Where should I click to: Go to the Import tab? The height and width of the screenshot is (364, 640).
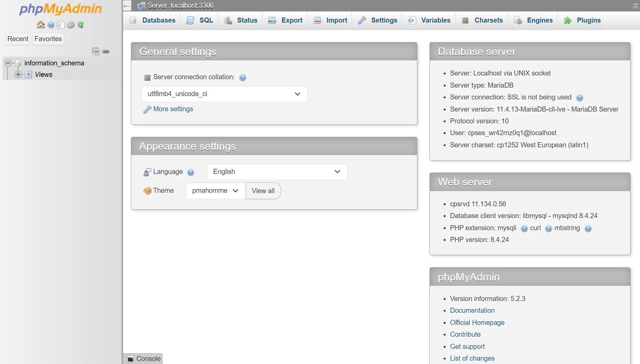point(330,20)
